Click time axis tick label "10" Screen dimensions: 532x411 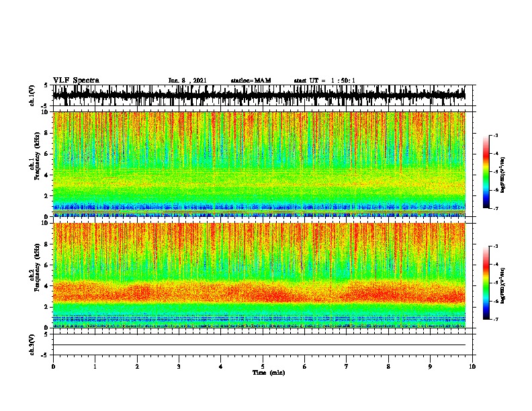tap(472, 367)
